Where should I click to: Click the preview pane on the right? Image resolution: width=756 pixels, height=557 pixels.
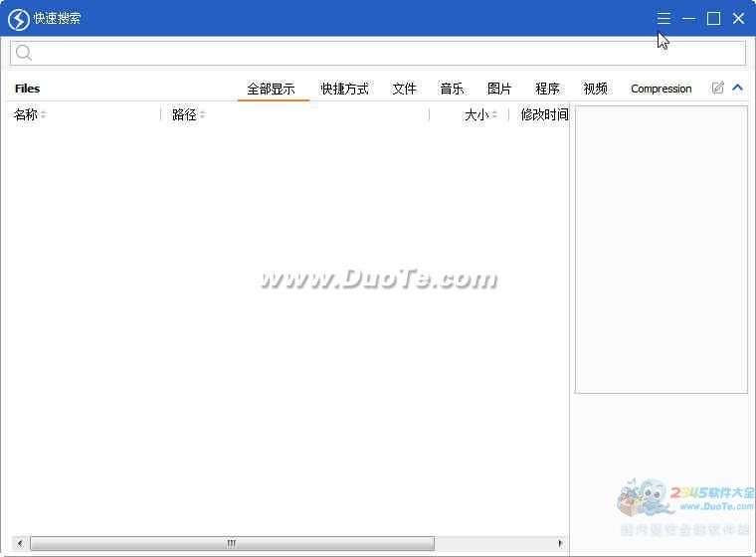(661, 250)
